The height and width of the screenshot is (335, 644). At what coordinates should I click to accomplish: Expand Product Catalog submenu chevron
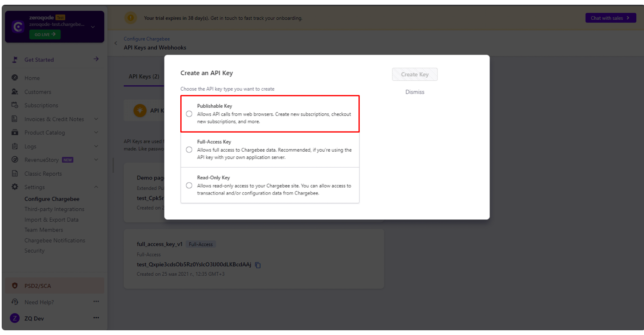(96, 132)
